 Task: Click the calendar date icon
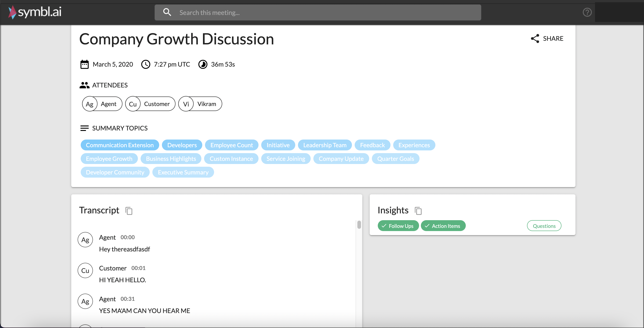[84, 65]
